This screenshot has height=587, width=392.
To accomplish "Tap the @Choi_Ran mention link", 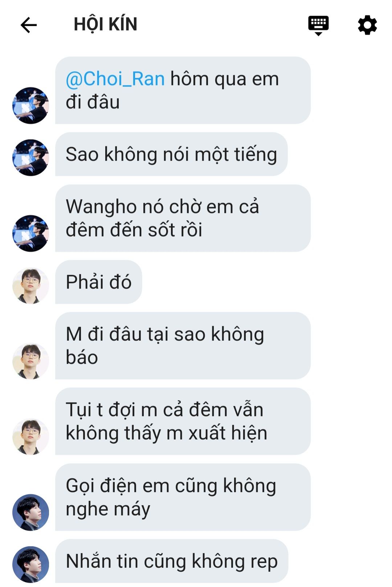I will [115, 79].
